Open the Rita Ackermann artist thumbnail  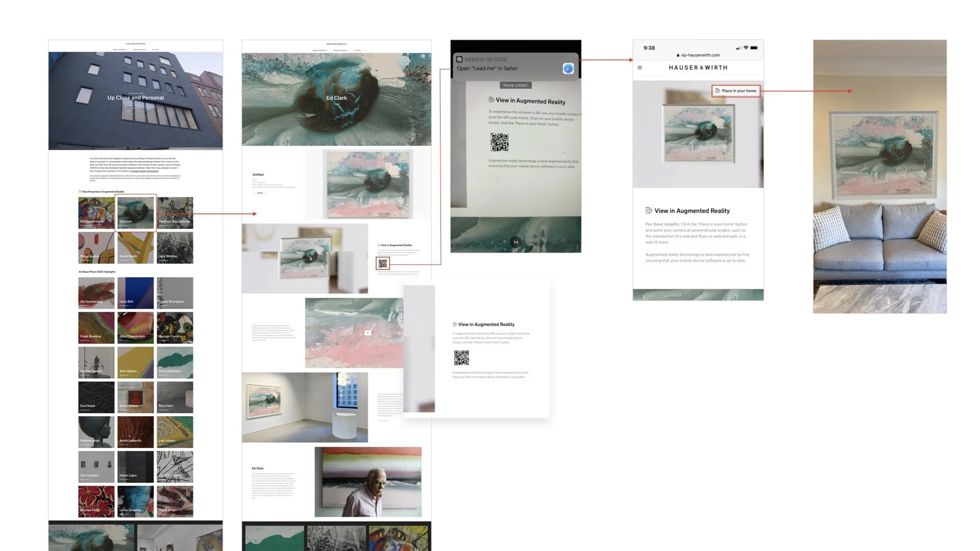[x=96, y=213]
